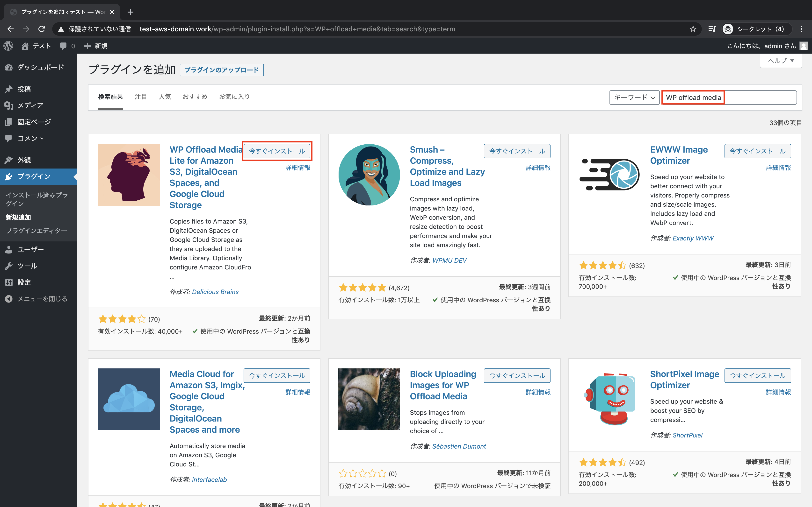Viewport: 812px width, 507px height.
Task: Click the browser media control icon
Action: (x=712, y=29)
